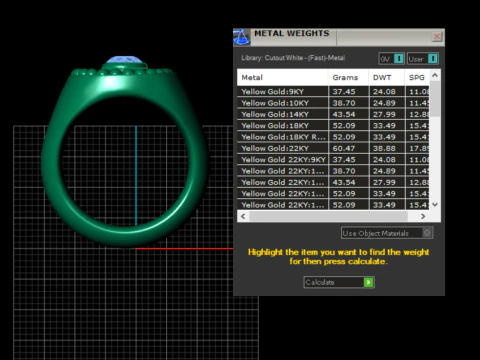Sort by the DWT column header
The width and height of the screenshot is (480, 360).
(387, 78)
